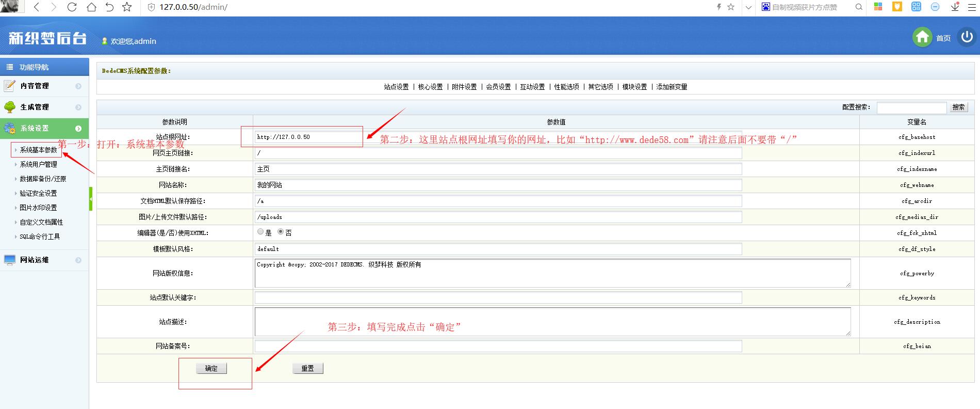Click the browser download icon
The width and height of the screenshot is (980, 409).
955,7
